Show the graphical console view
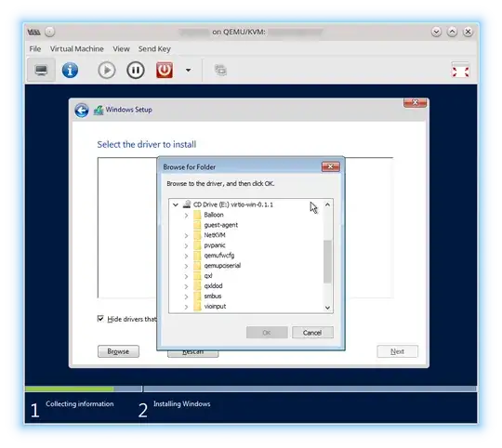 point(41,70)
